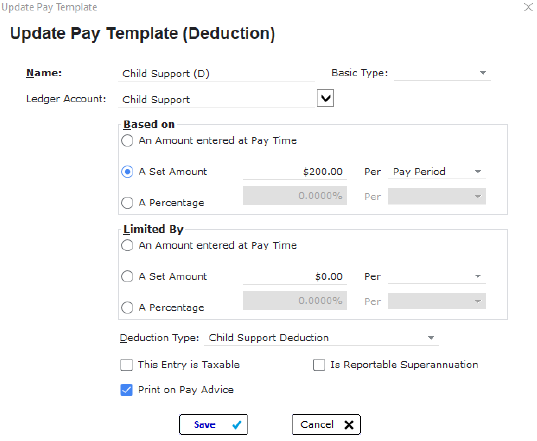Open the Ledger Account chevron dropdown
537x441 pixels.
[325, 98]
